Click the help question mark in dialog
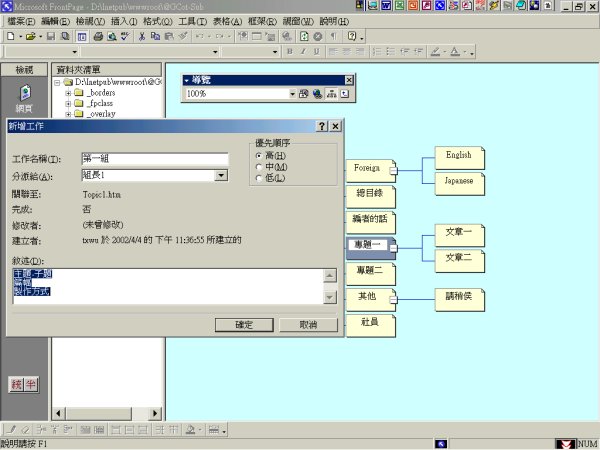 321,127
